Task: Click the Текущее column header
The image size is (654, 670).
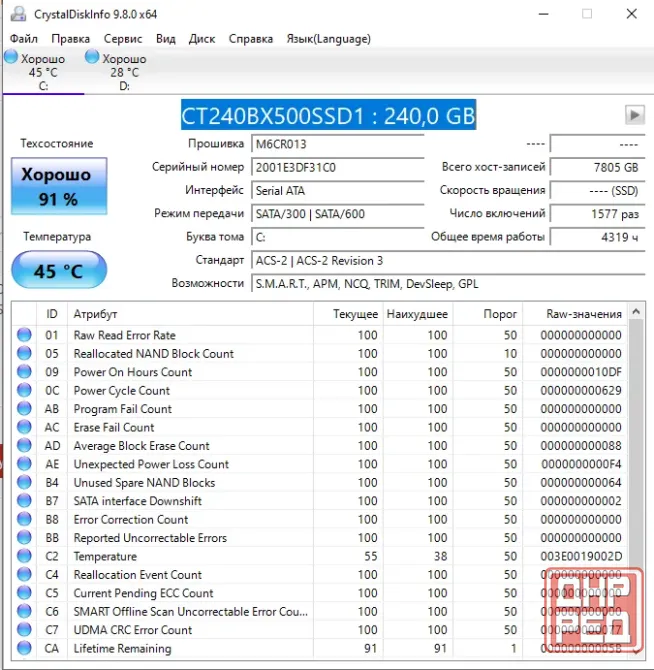Action: tap(348, 314)
